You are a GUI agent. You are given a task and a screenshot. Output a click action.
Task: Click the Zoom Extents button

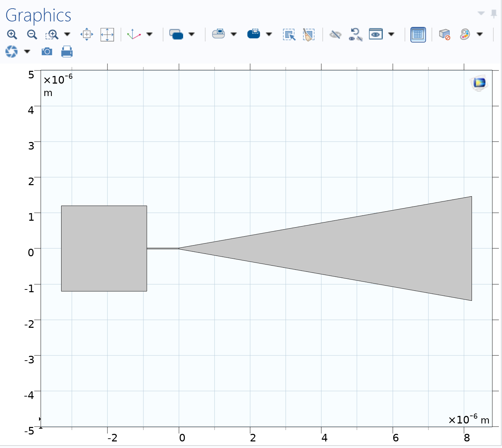[107, 35]
